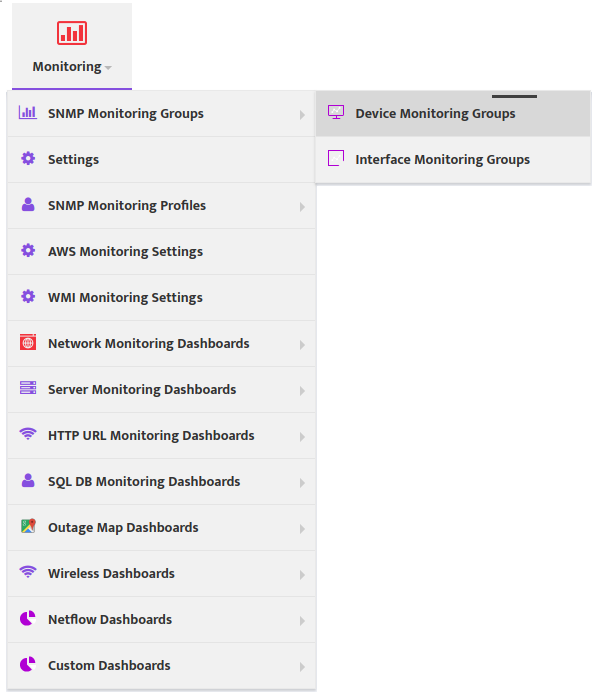Click the Outage Map Dashboards map icon
The height and width of the screenshot is (698, 597).
[28, 526]
